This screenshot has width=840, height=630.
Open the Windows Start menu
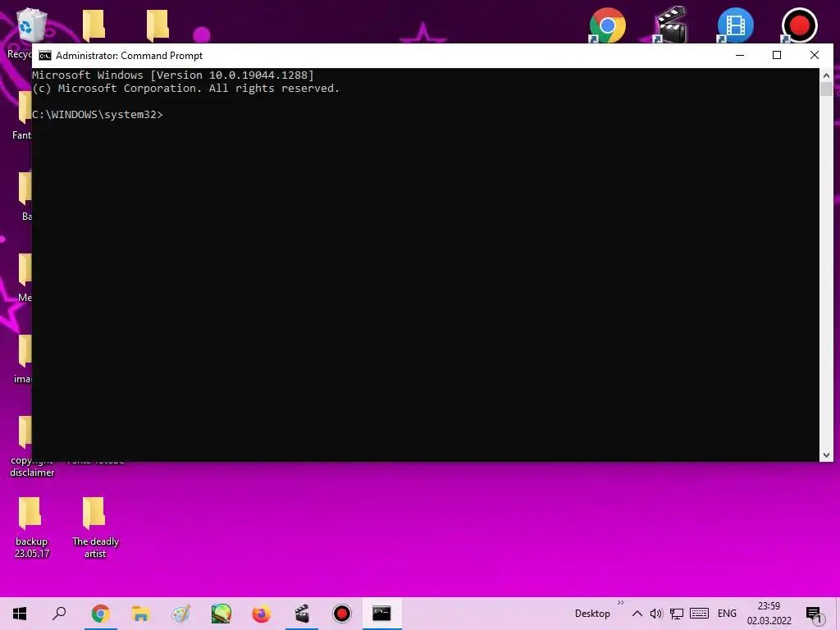(20, 614)
